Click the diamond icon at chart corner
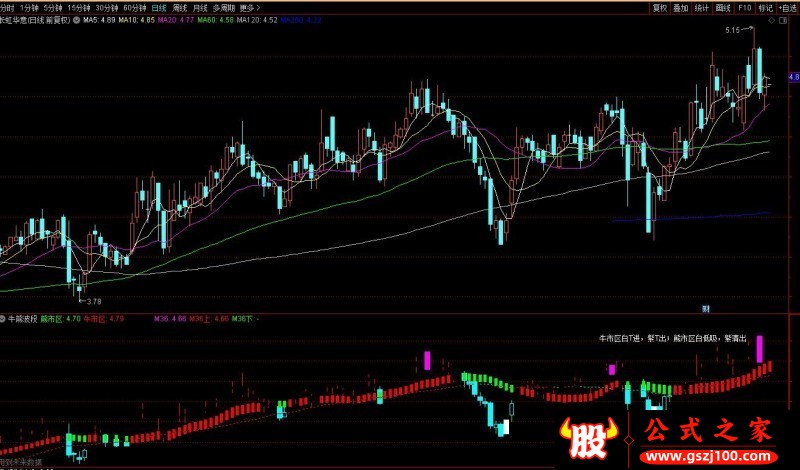800x470 pixels. click(x=771, y=20)
